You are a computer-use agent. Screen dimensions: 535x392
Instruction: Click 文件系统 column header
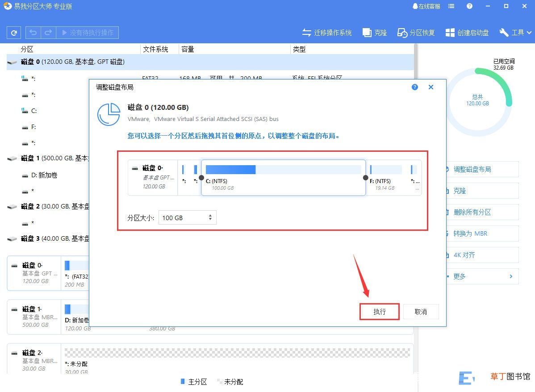pos(155,49)
